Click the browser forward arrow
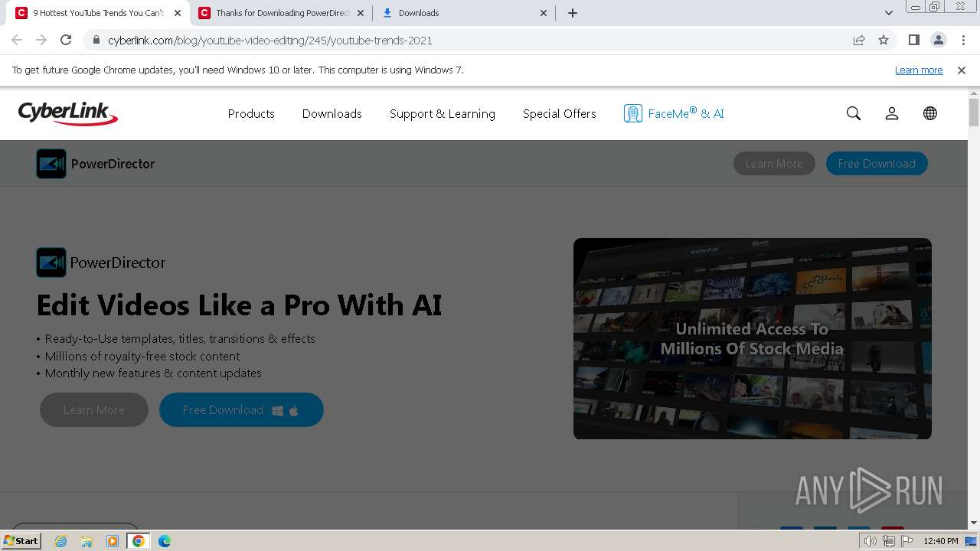The width and height of the screenshot is (980, 551). click(x=41, y=41)
